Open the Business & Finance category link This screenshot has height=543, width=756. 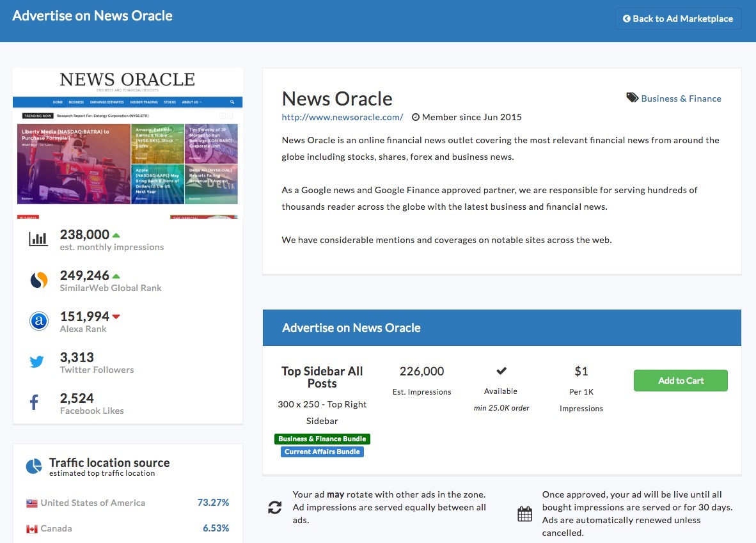[x=681, y=98]
